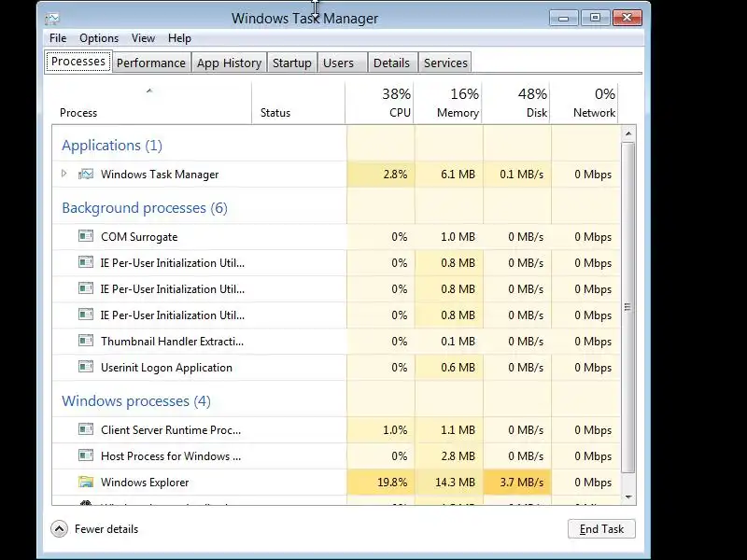Click the 1.0 MB memory of COM Surrogate
The height and width of the screenshot is (560, 747).
coord(458,237)
